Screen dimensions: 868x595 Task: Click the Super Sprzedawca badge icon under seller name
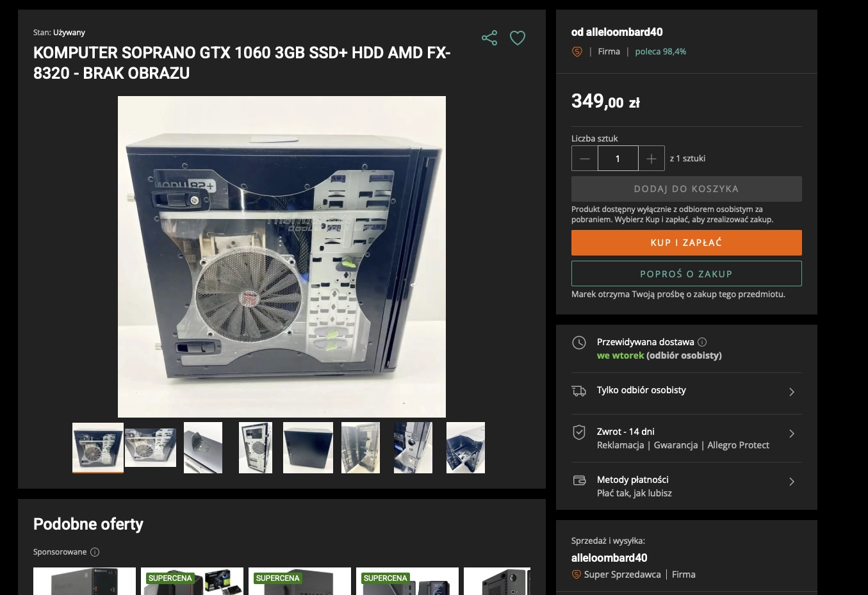577,575
